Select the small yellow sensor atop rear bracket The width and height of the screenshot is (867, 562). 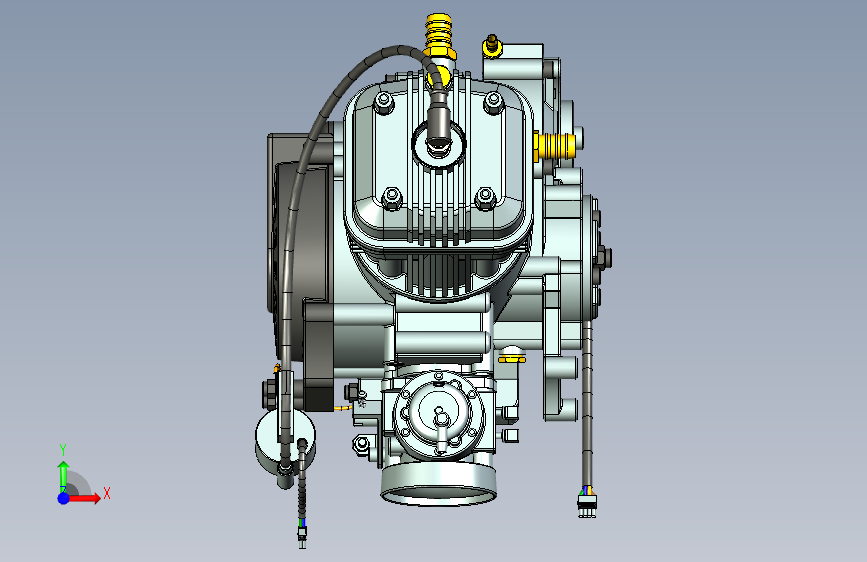[491, 45]
